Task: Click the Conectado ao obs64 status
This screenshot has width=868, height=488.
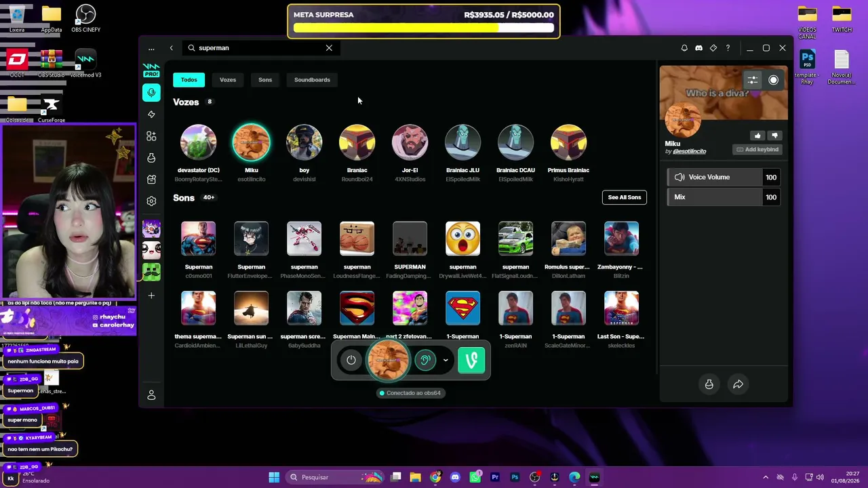Action: coord(410,393)
